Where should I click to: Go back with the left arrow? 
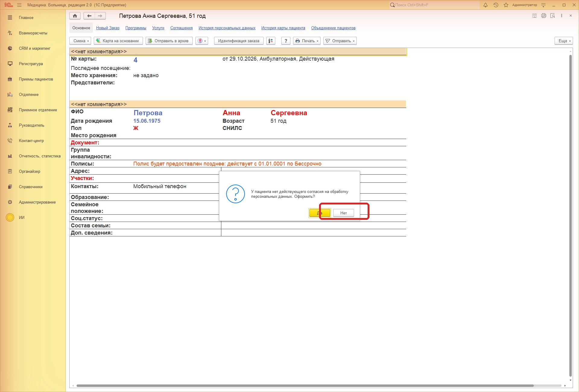point(89,16)
